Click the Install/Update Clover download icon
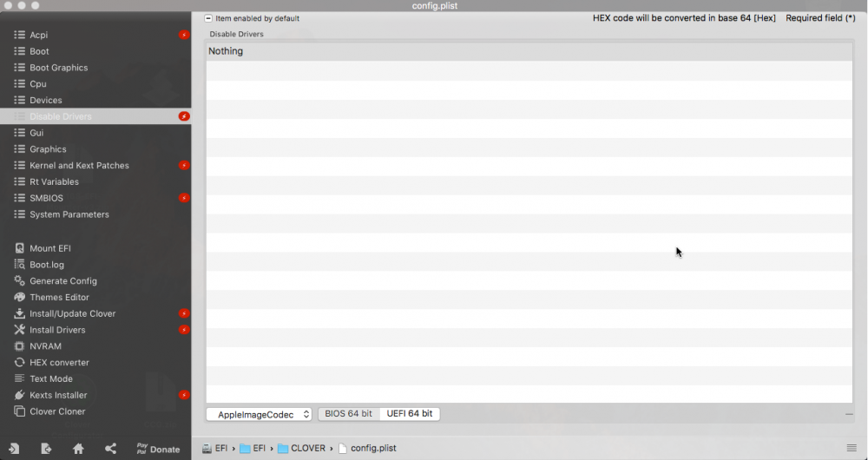This screenshot has width=868, height=460. (19, 313)
